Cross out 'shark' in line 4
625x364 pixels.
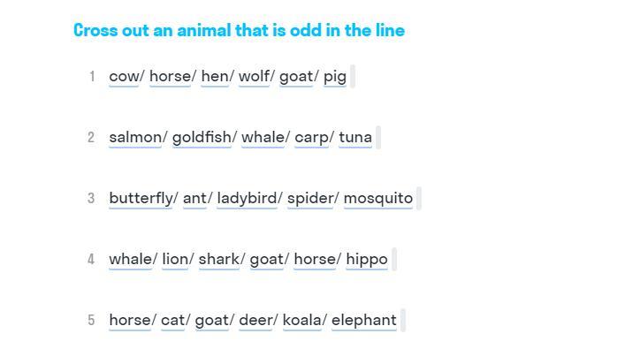point(219,259)
